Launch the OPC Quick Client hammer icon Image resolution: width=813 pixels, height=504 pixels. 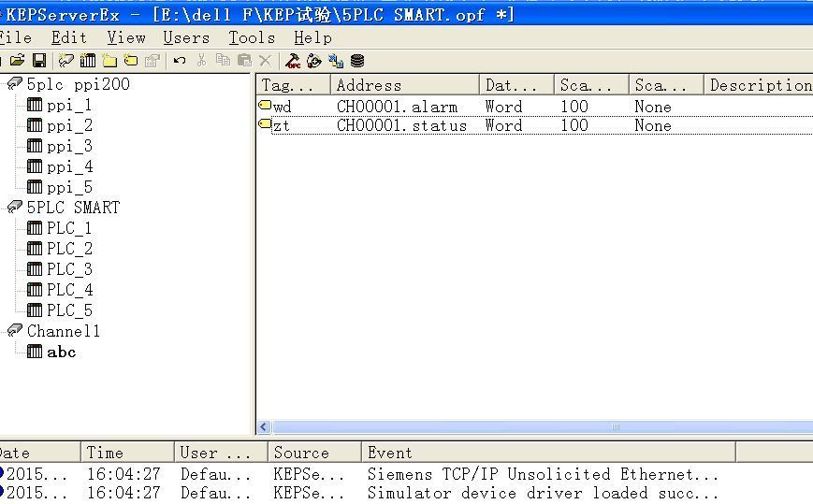(293, 61)
